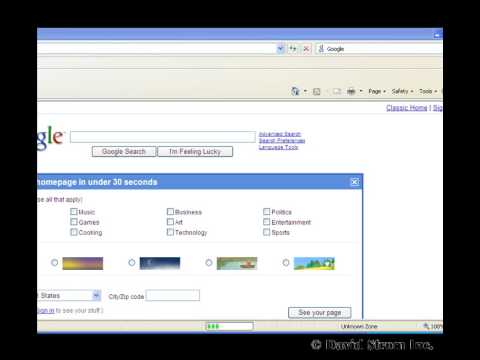
Task: Tick the Sports checkbox
Action: [266, 232]
